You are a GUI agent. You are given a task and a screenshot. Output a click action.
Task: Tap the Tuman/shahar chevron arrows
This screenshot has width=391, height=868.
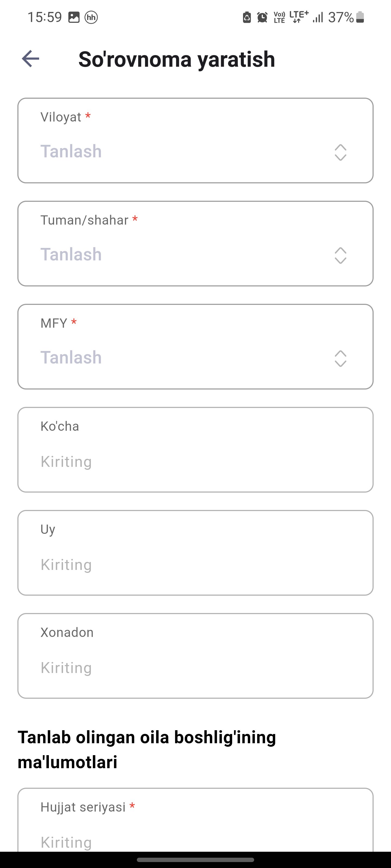340,256
